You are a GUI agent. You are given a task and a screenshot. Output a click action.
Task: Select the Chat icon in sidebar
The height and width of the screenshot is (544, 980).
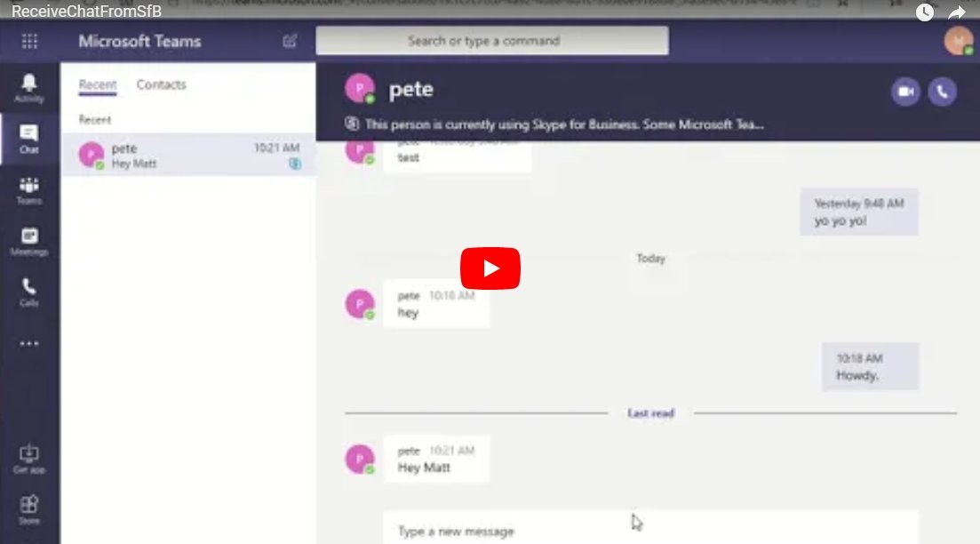click(x=29, y=139)
